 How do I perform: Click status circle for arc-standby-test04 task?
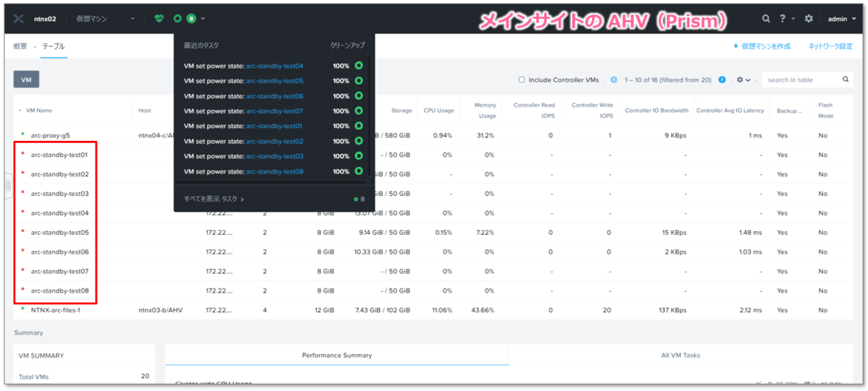(358, 66)
